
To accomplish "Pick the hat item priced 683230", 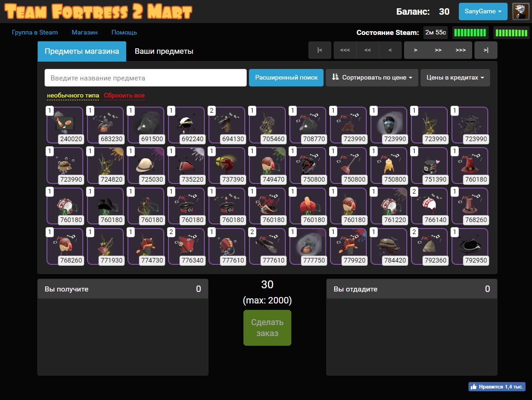I will click(105, 125).
